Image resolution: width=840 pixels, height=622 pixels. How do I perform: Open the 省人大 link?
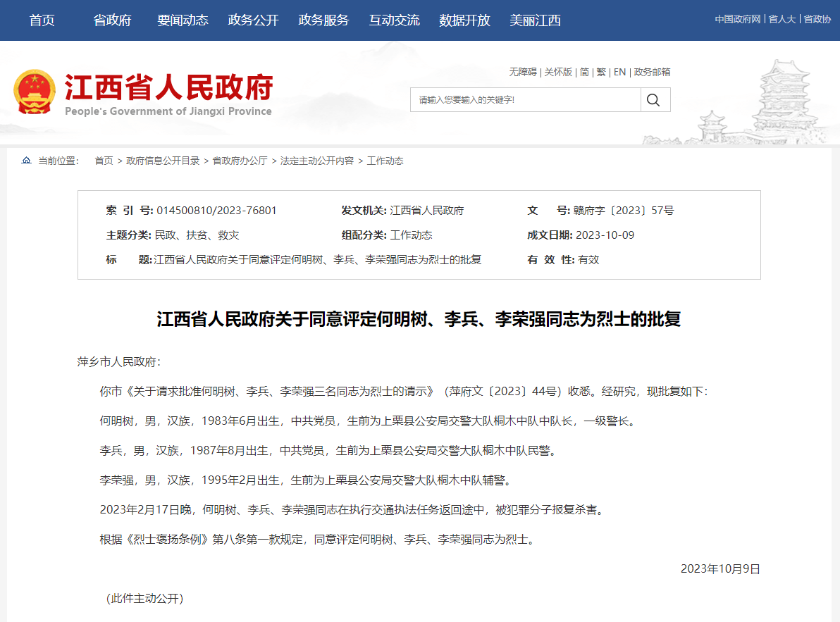(x=782, y=19)
